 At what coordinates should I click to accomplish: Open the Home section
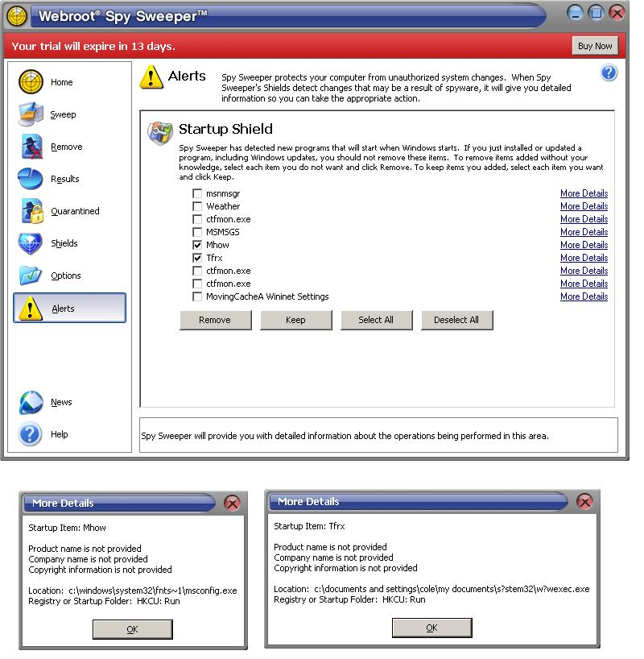click(62, 82)
